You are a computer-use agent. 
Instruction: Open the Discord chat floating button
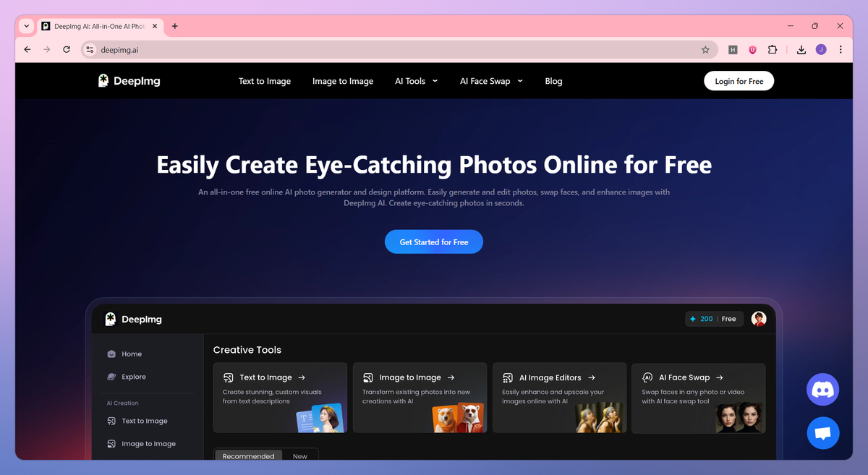(x=822, y=390)
